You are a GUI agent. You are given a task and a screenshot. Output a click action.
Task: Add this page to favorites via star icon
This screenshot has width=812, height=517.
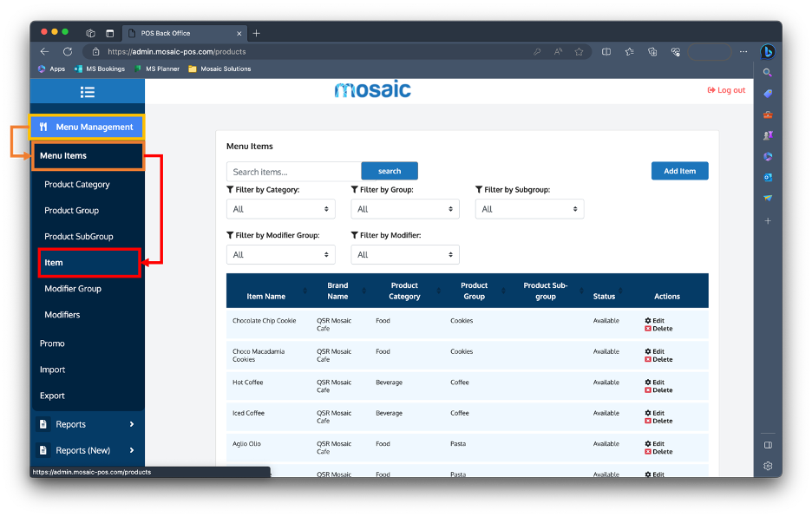coord(579,51)
